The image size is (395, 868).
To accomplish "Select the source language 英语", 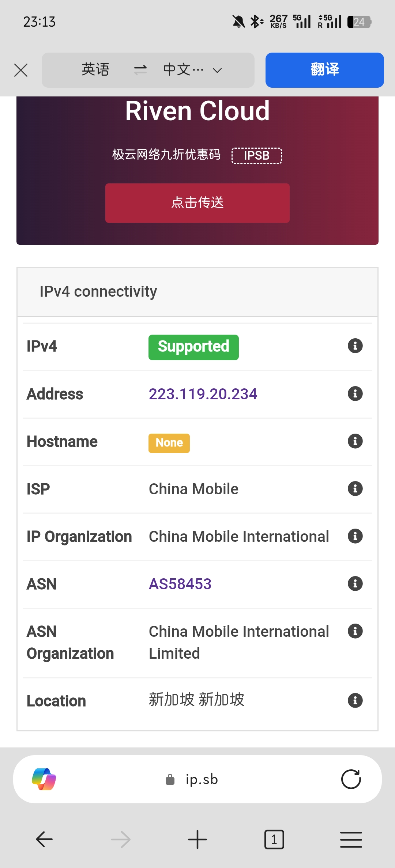I will pos(95,70).
